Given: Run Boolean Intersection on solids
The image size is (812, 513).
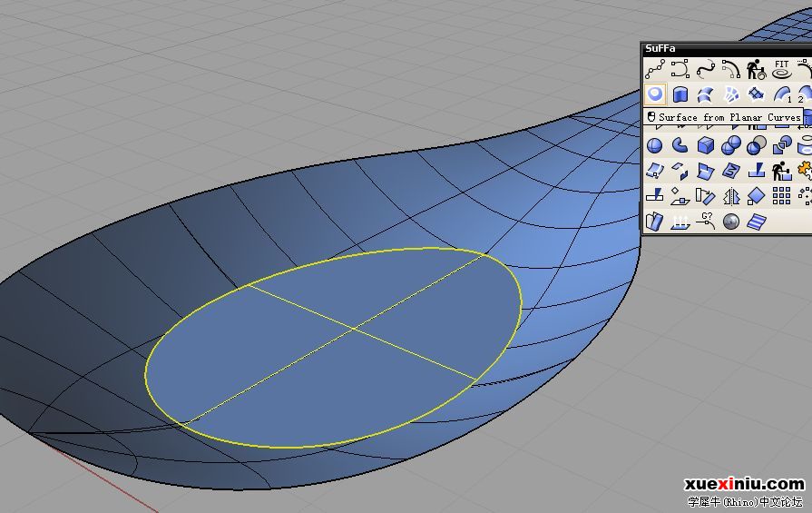Looking at the screenshot, I should click(781, 145).
